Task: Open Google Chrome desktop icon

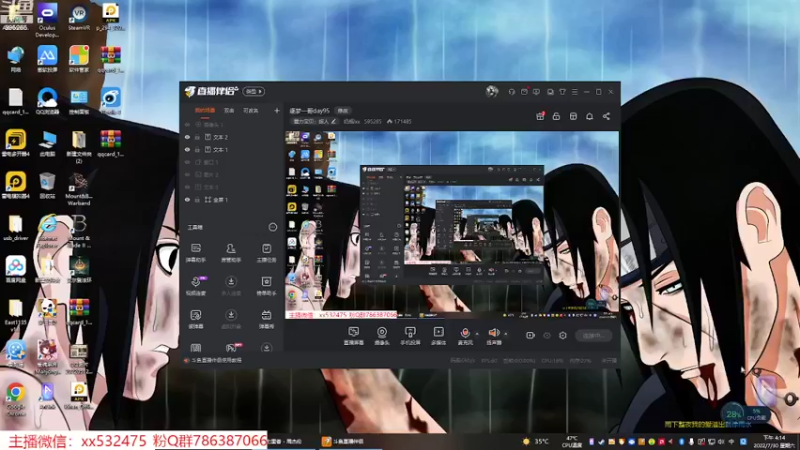Action: [x=15, y=399]
